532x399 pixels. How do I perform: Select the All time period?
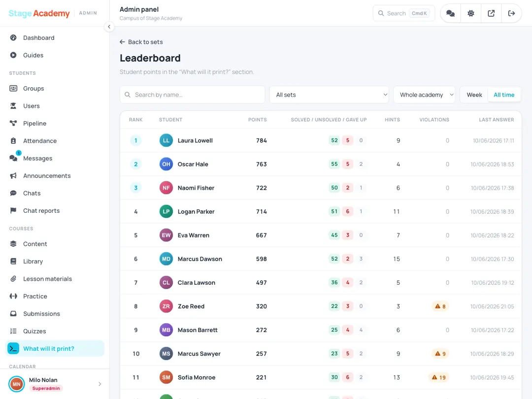point(504,95)
